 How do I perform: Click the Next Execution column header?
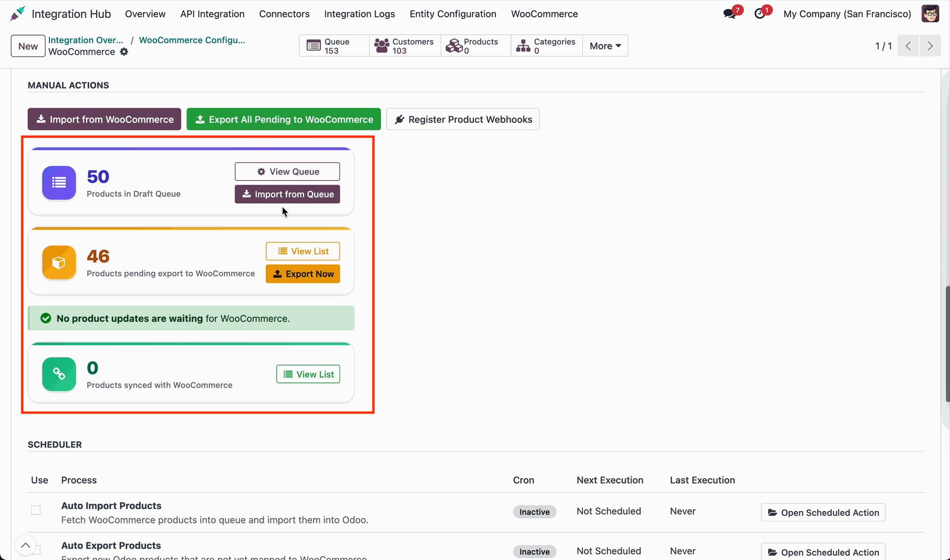pos(610,480)
